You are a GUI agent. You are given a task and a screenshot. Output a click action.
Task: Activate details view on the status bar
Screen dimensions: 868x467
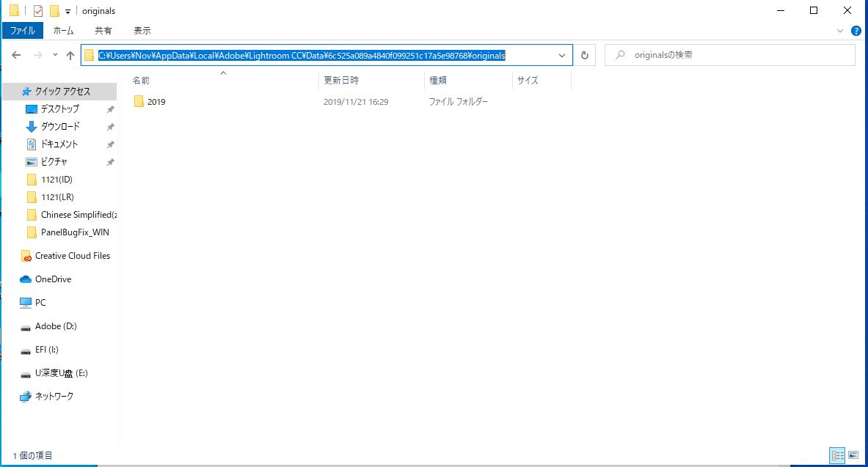click(x=838, y=455)
